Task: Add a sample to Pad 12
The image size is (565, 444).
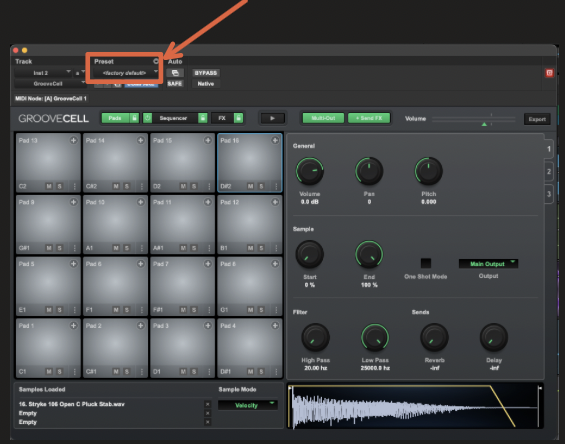Action: click(275, 202)
